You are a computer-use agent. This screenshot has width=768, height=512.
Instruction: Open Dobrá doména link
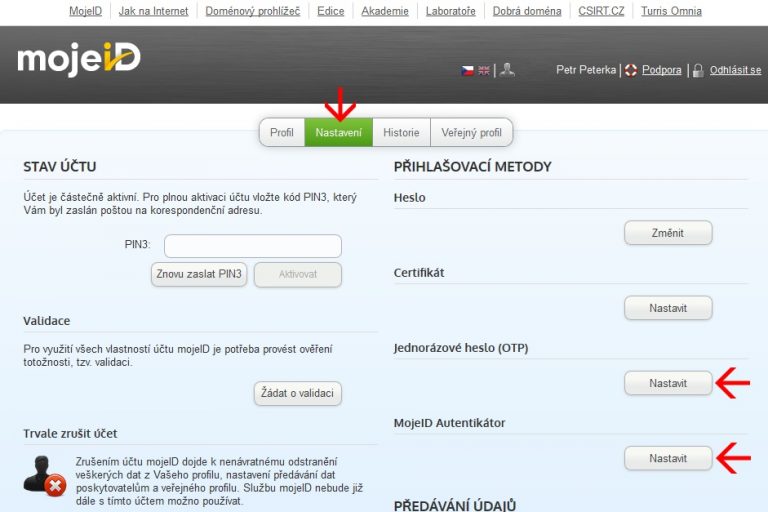click(x=527, y=11)
